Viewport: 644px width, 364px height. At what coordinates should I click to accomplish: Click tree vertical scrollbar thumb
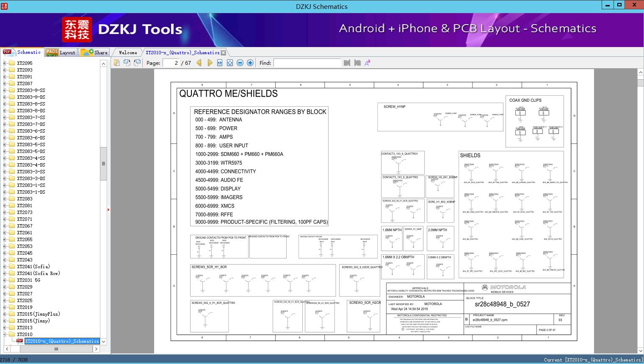103,164
